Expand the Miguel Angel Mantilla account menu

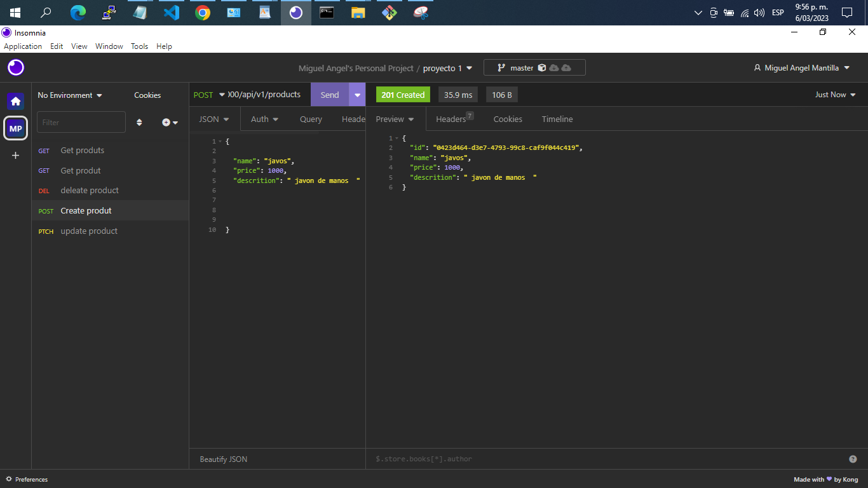(801, 67)
